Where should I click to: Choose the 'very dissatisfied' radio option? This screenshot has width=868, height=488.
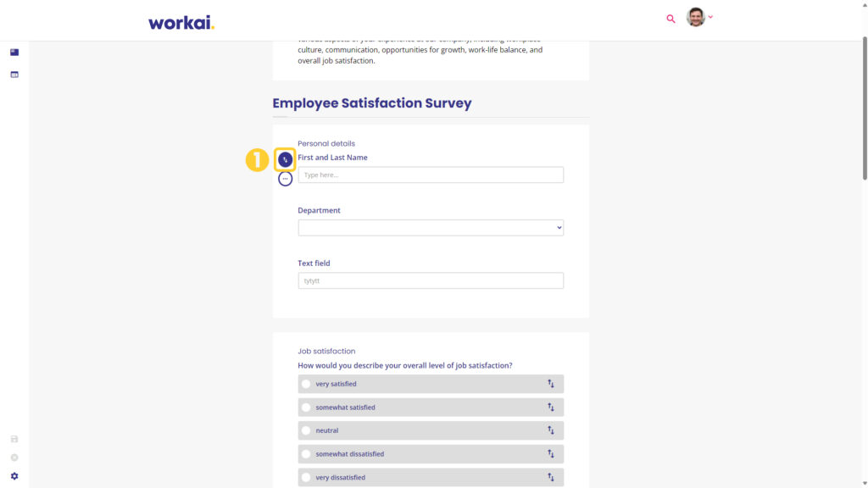click(x=306, y=478)
